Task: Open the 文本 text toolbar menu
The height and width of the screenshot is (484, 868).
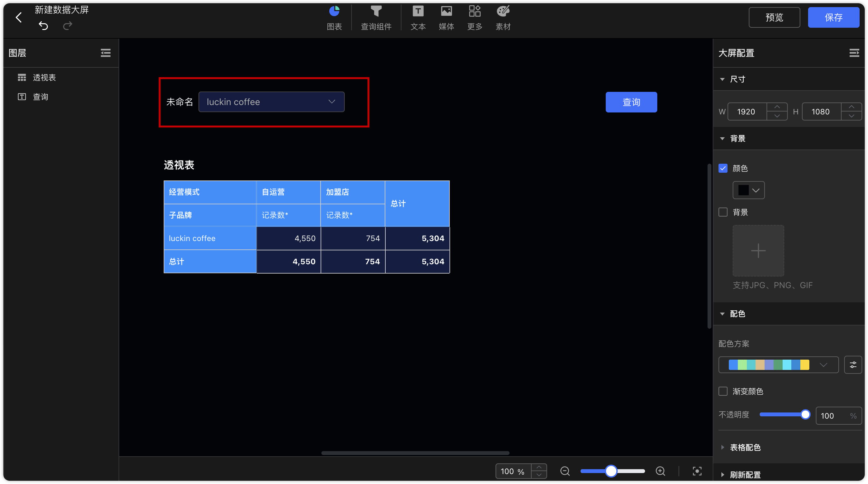Action: [x=418, y=17]
